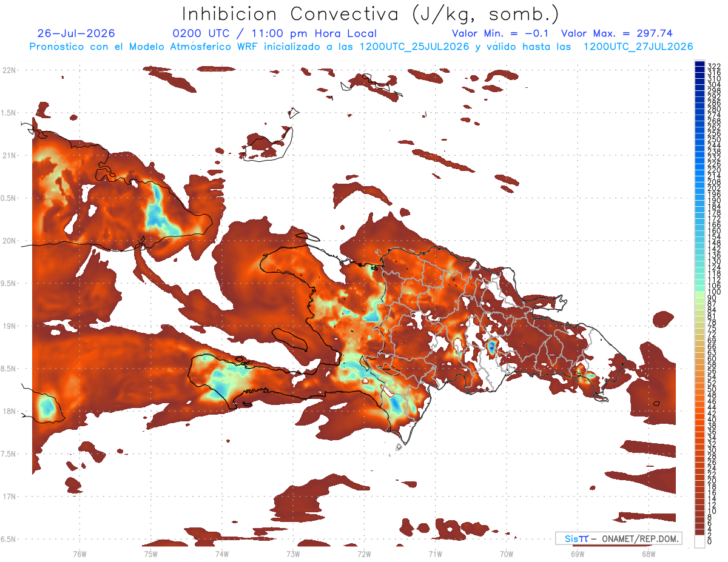Click the '74W' longitude label
The width and height of the screenshot is (728, 562).
(x=221, y=554)
